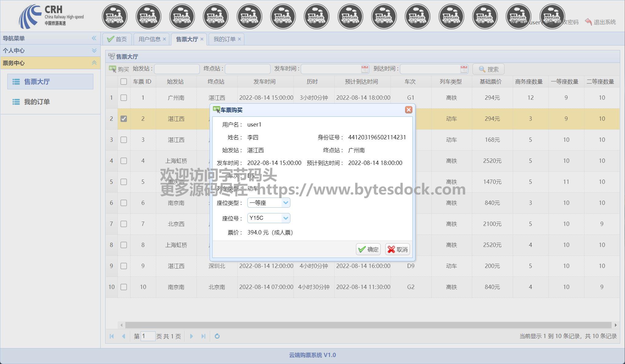The image size is (625, 364).
Task: Click the horizontal table scrollbar
Action: [x=368, y=325]
